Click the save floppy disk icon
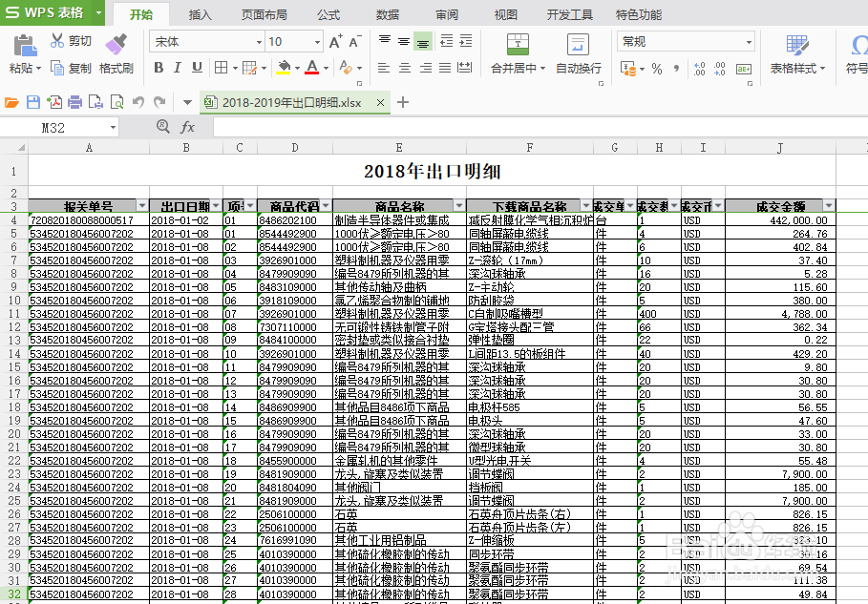 click(x=33, y=102)
